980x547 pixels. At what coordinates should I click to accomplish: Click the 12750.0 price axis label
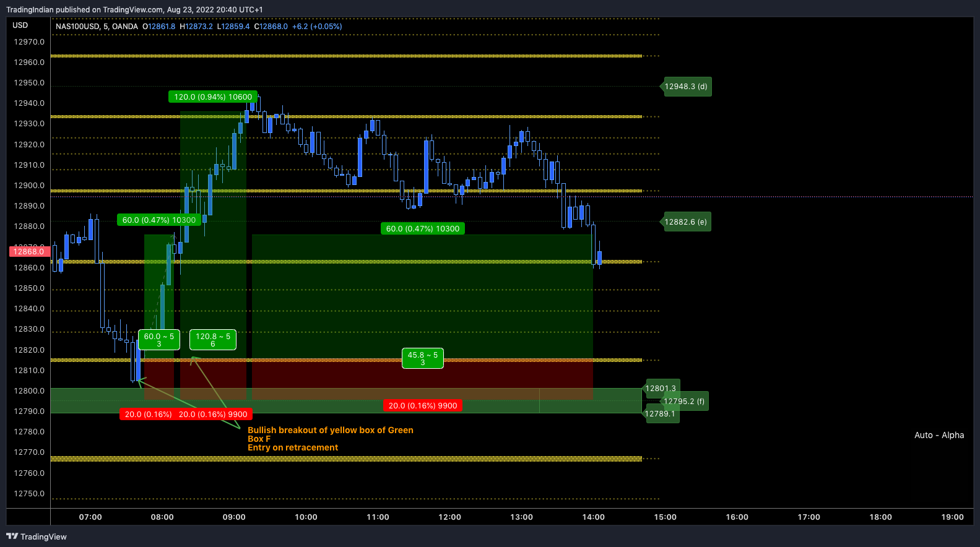[x=29, y=494]
